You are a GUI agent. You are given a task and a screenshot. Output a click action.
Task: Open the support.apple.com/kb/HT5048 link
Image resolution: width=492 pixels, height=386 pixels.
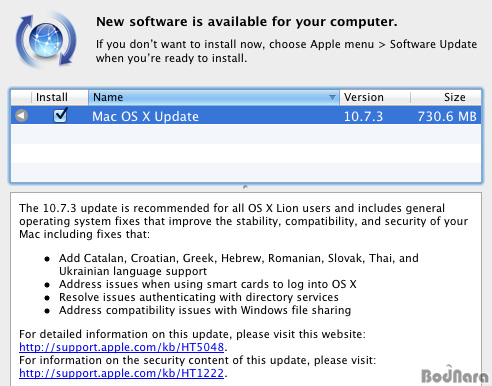(121, 347)
